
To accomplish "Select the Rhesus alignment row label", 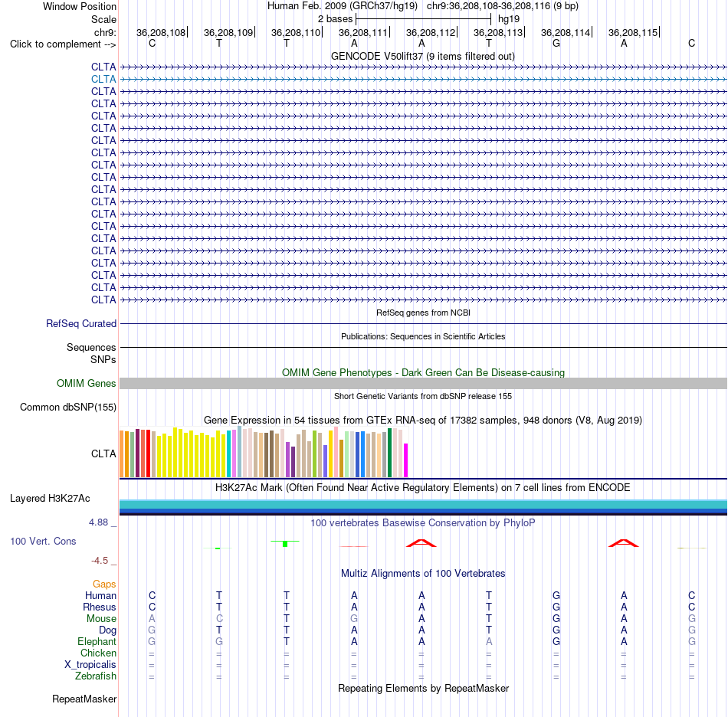I will coord(100,607).
